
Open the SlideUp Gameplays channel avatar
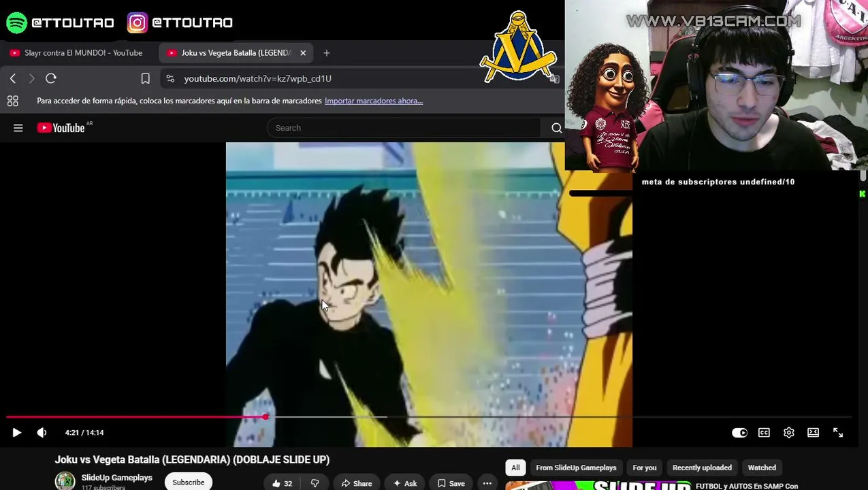(65, 481)
